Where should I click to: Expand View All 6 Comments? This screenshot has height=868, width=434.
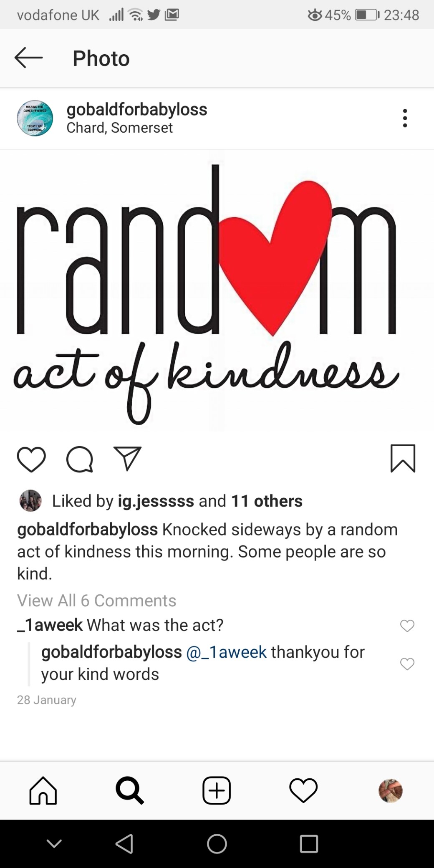(96, 601)
